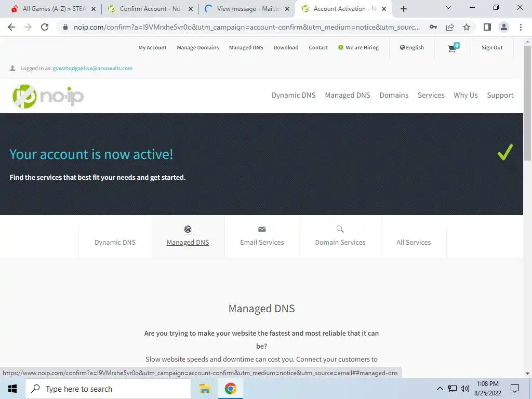Type in Windows search box

[108, 389]
